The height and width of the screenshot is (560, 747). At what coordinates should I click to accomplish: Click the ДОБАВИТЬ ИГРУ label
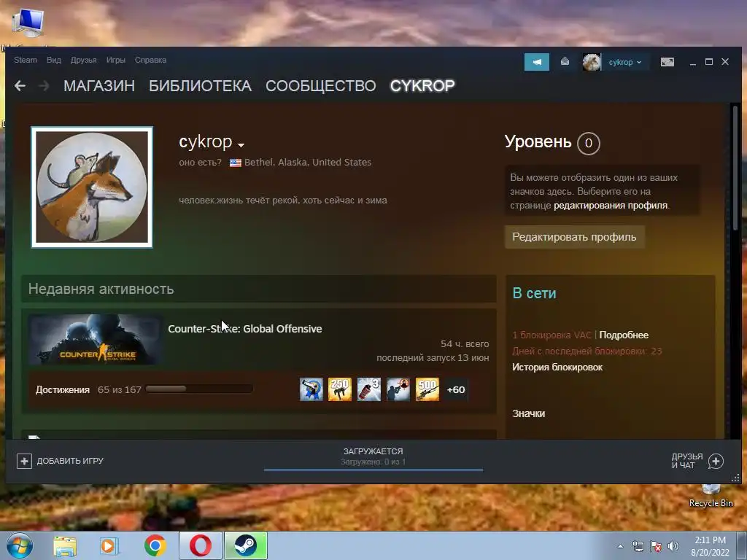[70, 461]
